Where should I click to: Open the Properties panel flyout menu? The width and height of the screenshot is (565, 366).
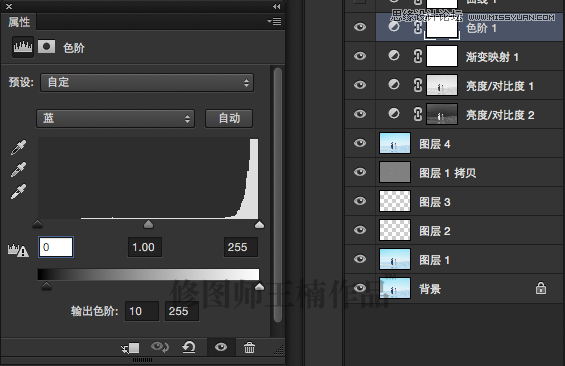point(275,22)
